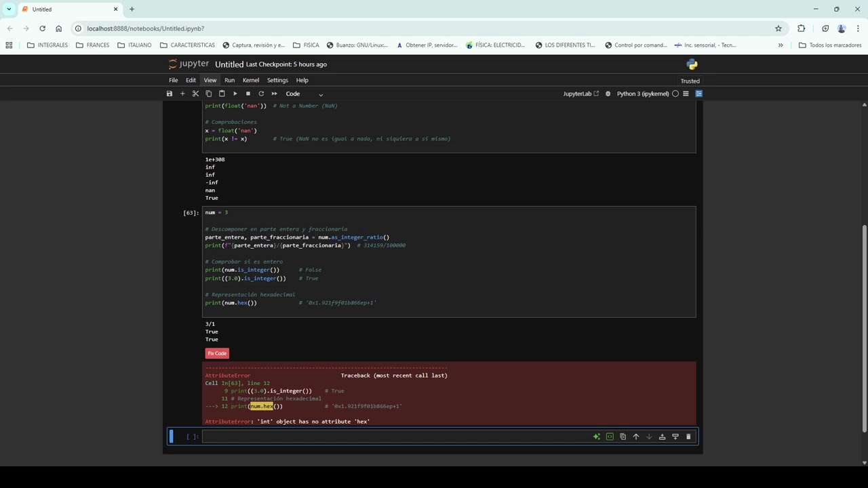Go to browser home page
This screenshot has height=488, width=868.
click(58, 28)
